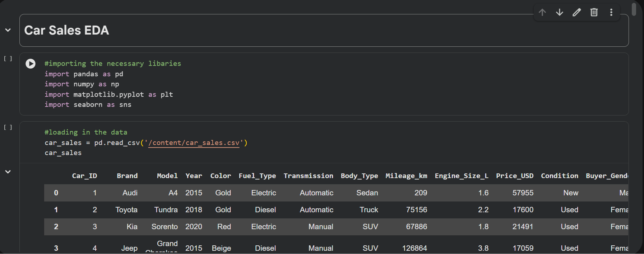Delete the cell using the trash icon

(x=594, y=12)
